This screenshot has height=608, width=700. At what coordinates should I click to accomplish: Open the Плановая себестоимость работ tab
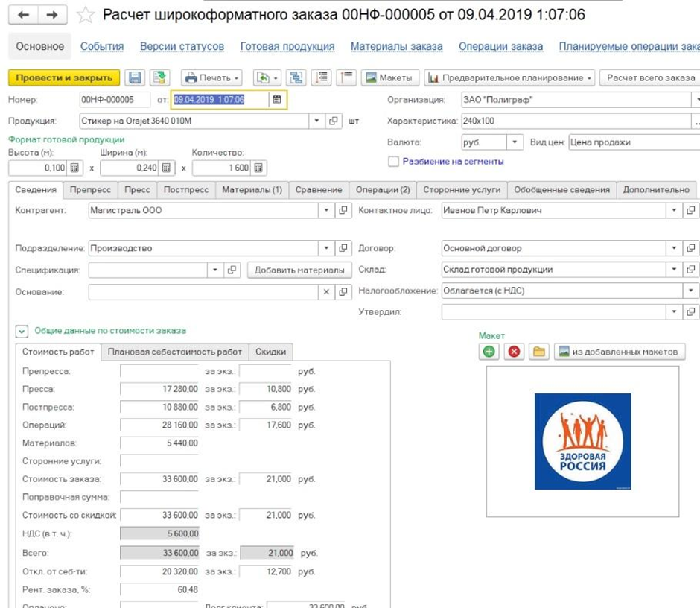pos(175,352)
